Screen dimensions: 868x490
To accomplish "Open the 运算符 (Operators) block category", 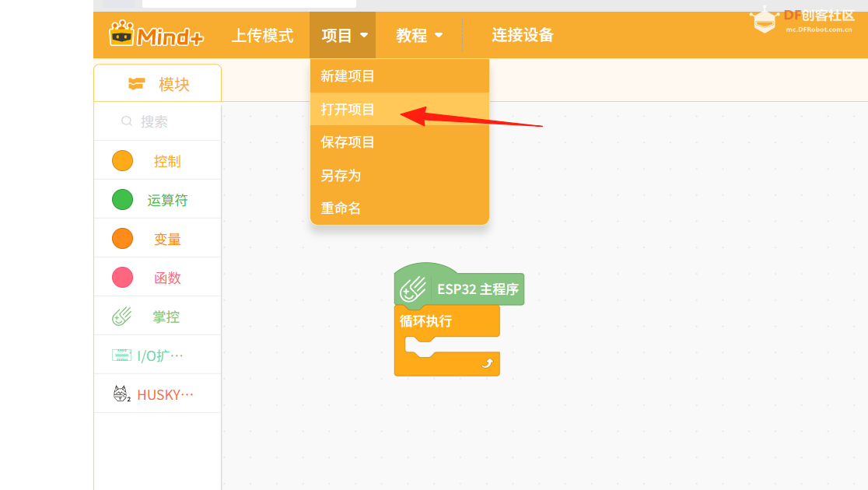I will [122, 199].
